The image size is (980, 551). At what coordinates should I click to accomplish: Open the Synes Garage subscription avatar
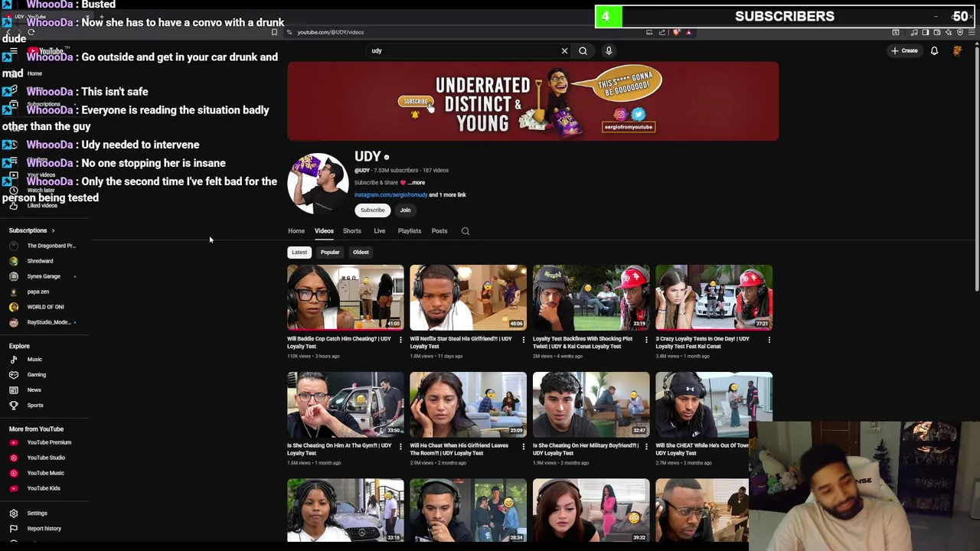pos(13,276)
